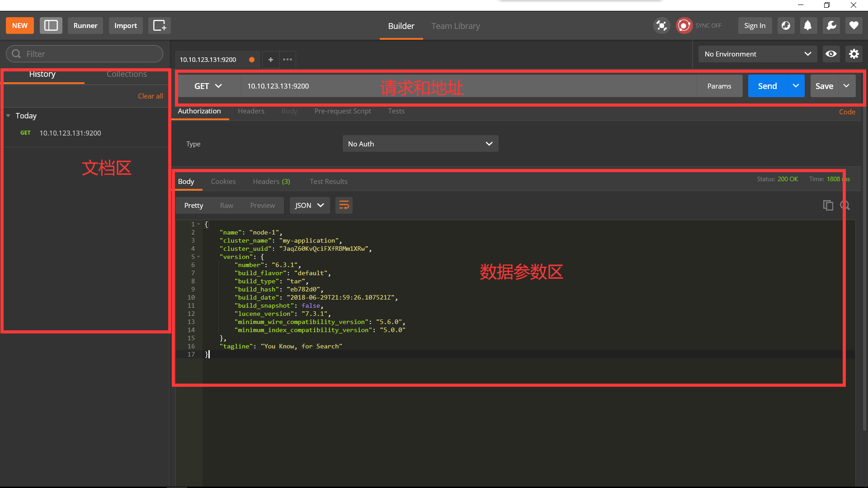Screen dimensions: 868x488
Task: Copy response body to clipboard
Action: [x=828, y=206]
